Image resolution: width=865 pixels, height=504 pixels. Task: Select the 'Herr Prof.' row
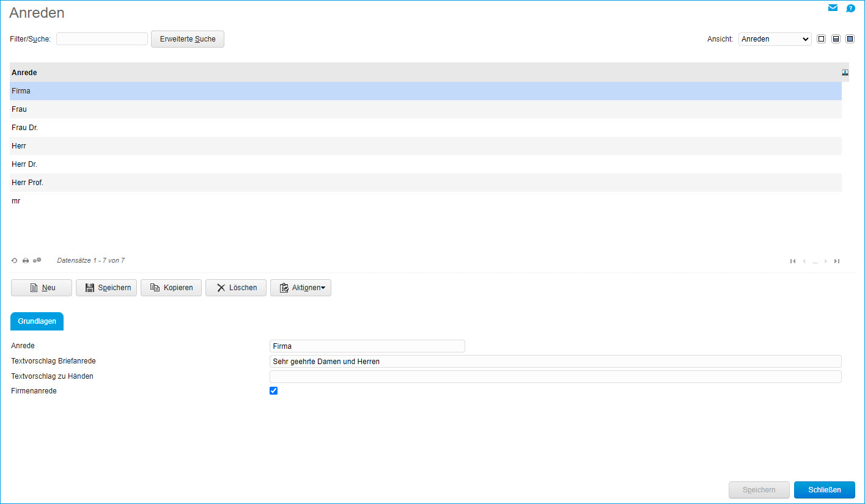[425, 183]
